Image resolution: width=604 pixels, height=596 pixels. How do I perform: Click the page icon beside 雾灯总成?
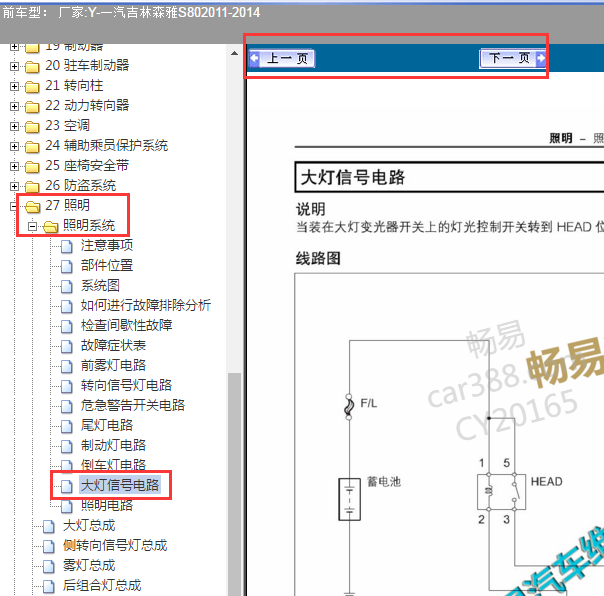(x=49, y=567)
